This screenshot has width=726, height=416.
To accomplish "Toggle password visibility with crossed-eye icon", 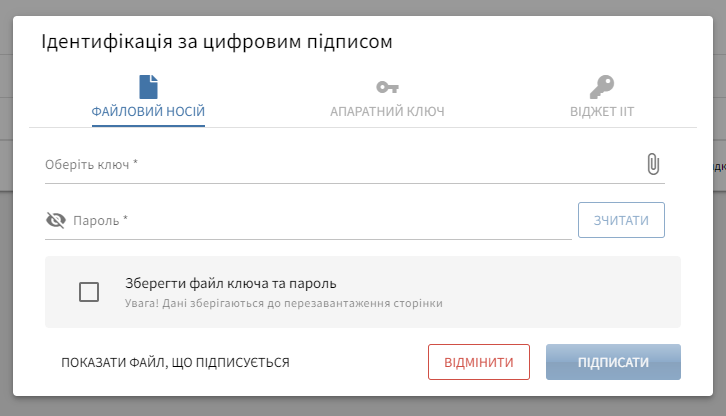I will 57,220.
